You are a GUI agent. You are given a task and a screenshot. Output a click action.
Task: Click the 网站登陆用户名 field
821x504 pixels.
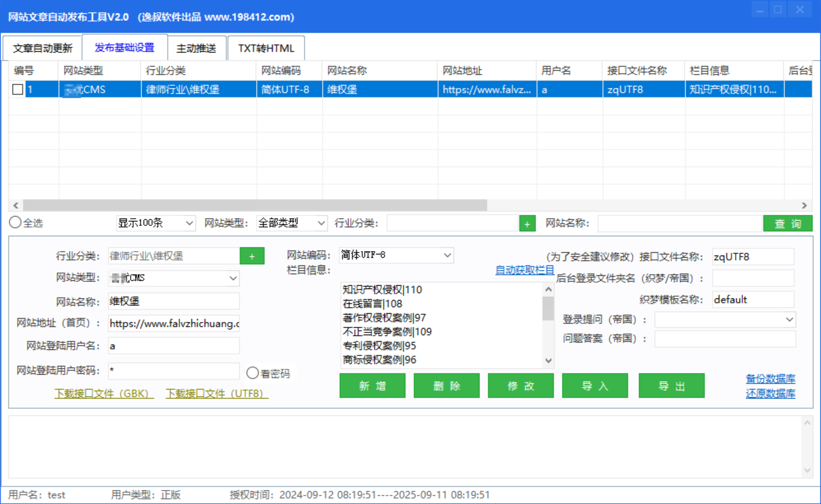[173, 346]
